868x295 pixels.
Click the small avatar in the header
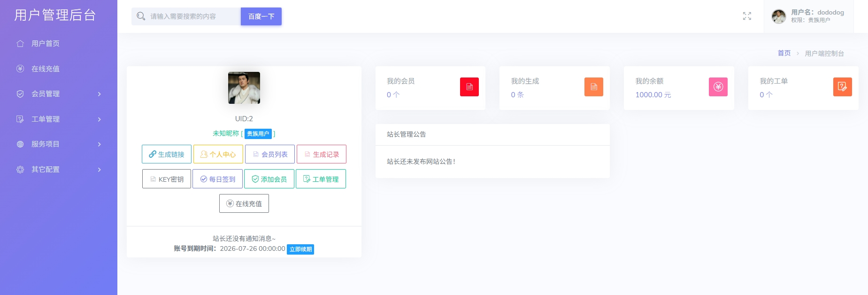pos(779,16)
